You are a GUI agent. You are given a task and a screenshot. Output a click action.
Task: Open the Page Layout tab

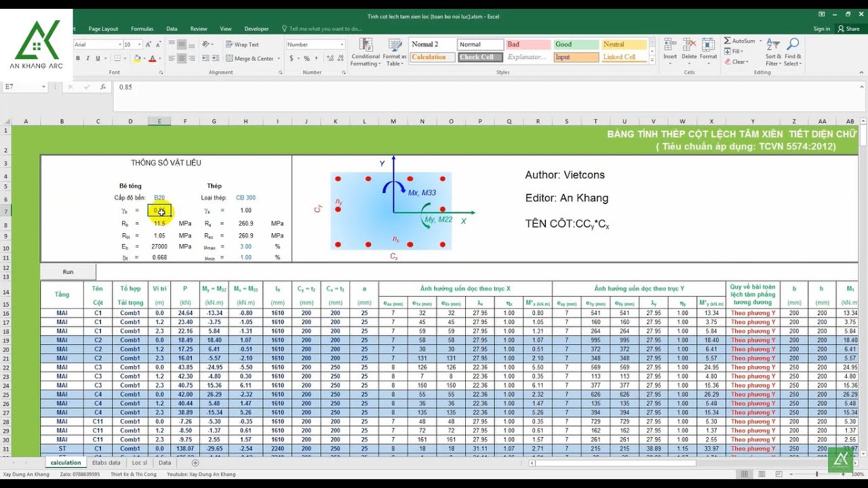coord(103,28)
